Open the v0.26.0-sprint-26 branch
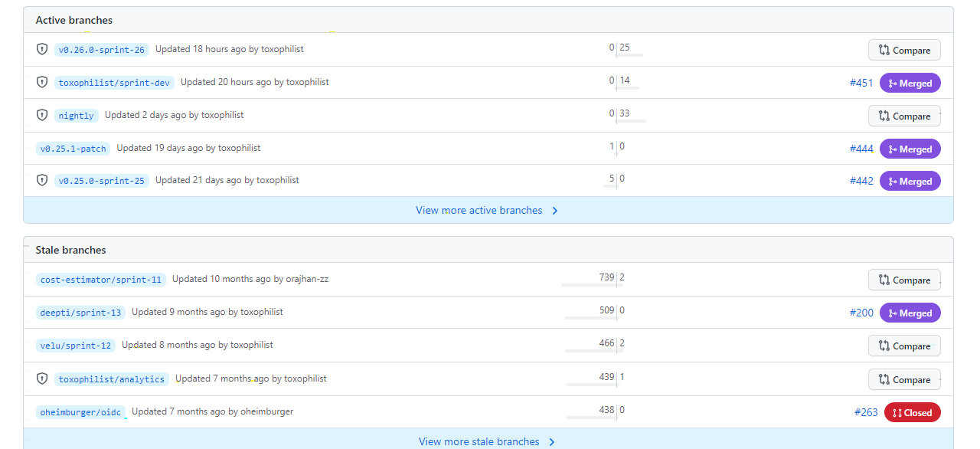 [102, 49]
